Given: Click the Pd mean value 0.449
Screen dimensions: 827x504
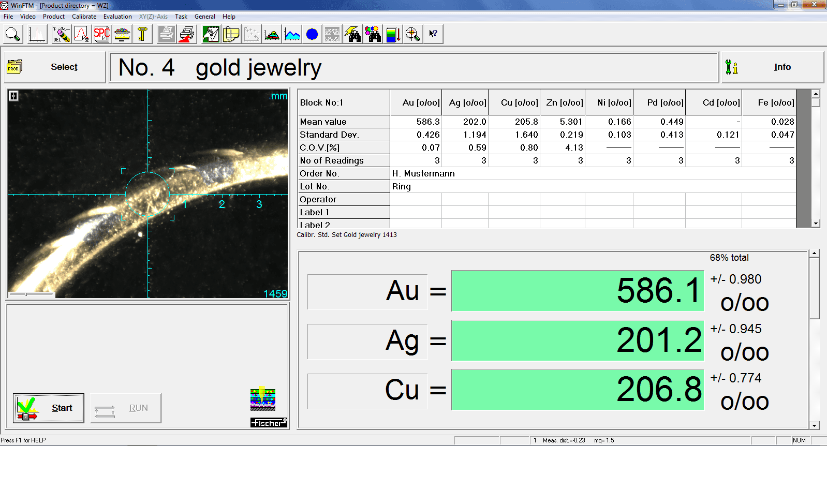Looking at the screenshot, I should click(x=659, y=122).
